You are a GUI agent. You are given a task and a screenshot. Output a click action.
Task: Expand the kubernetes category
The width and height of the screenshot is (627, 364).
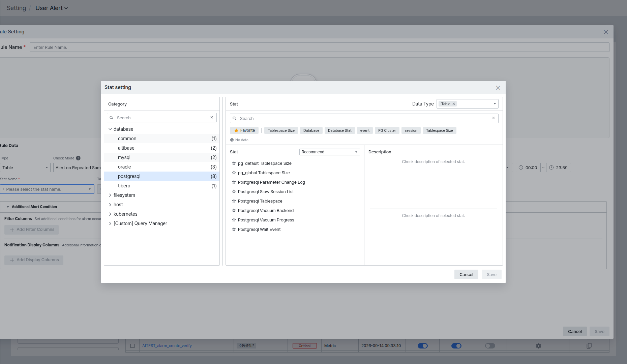110,214
